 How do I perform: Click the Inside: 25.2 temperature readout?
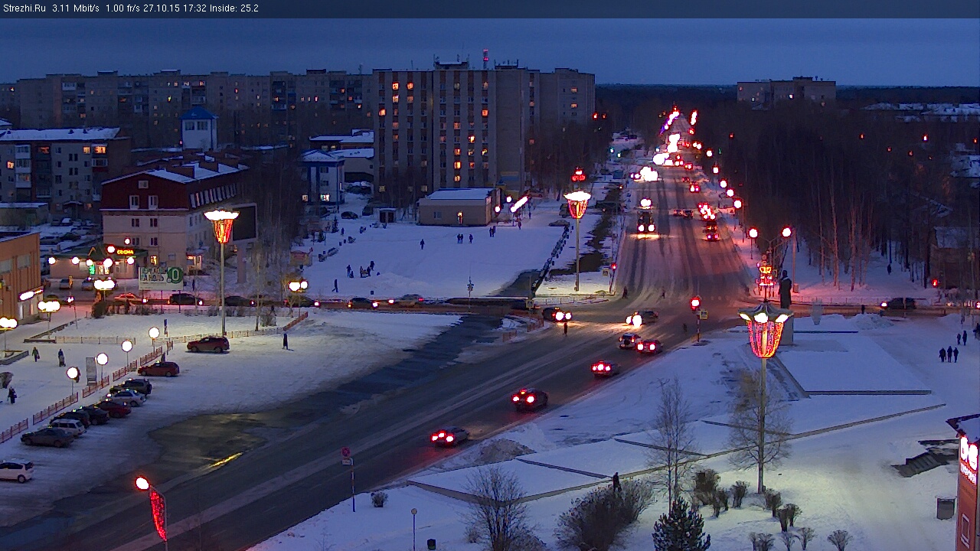pyautogui.click(x=234, y=8)
